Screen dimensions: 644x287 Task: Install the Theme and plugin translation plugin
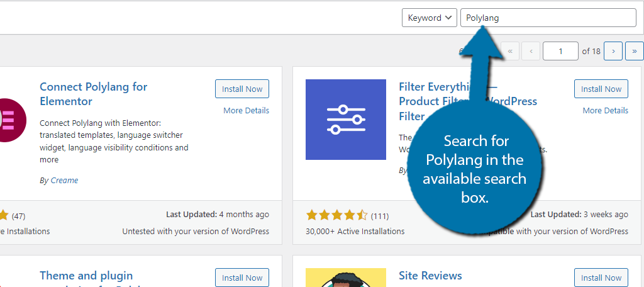click(x=242, y=278)
